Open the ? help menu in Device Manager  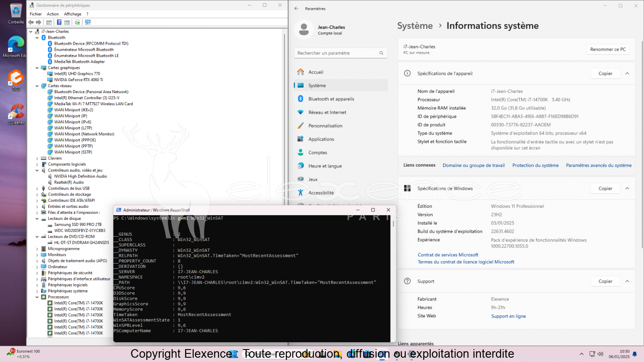point(87,14)
